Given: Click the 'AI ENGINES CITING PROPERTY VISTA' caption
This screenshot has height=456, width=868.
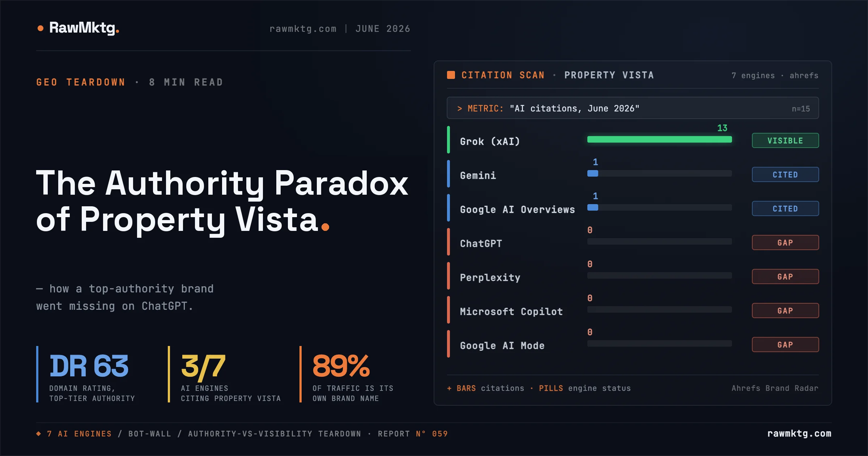Looking at the screenshot, I should coord(231,393).
